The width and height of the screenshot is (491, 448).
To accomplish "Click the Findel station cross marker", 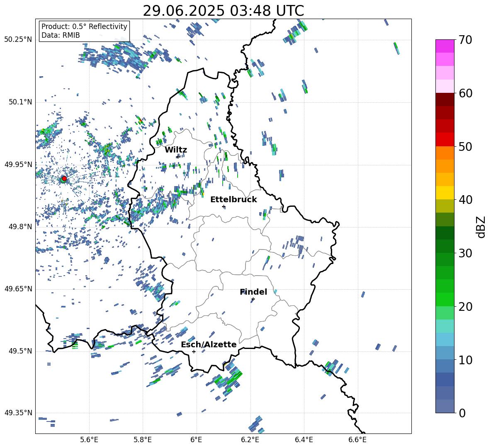I will coord(253,299).
